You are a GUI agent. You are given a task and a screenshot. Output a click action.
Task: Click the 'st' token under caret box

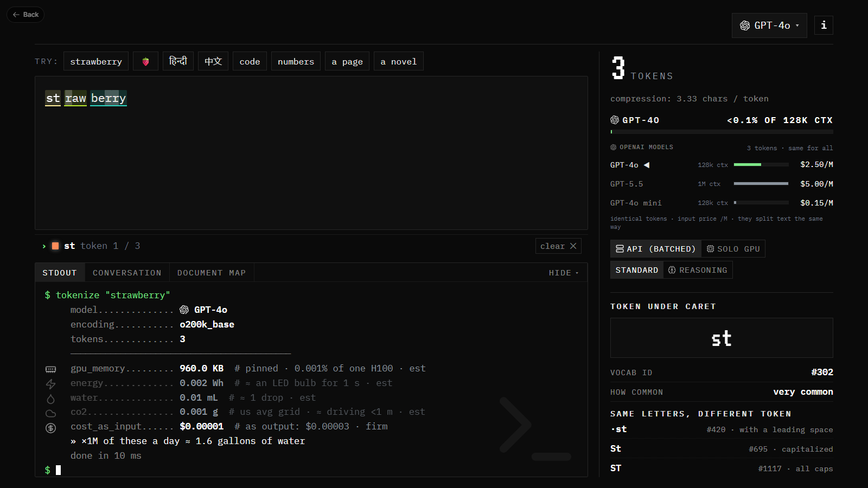point(722,338)
